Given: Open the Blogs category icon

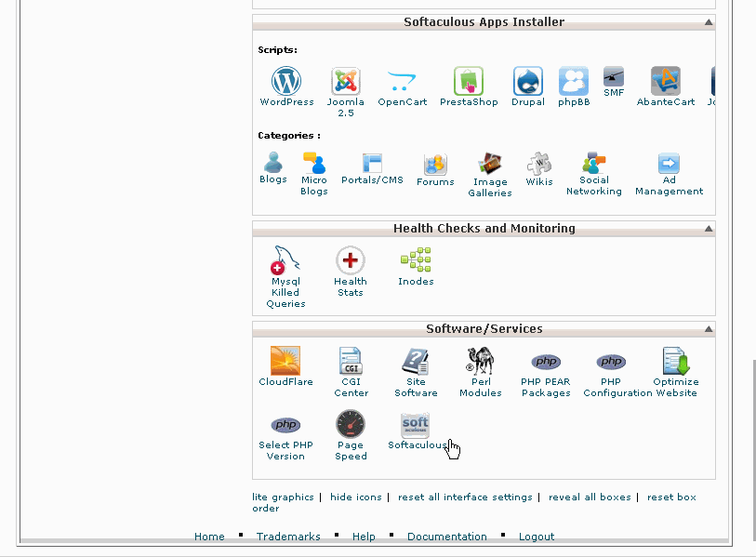Looking at the screenshot, I should (272, 162).
